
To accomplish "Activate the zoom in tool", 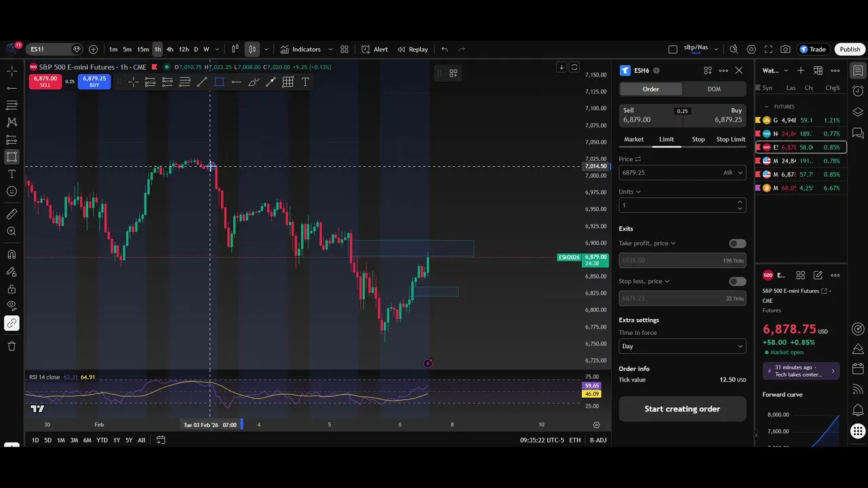I will click(12, 231).
